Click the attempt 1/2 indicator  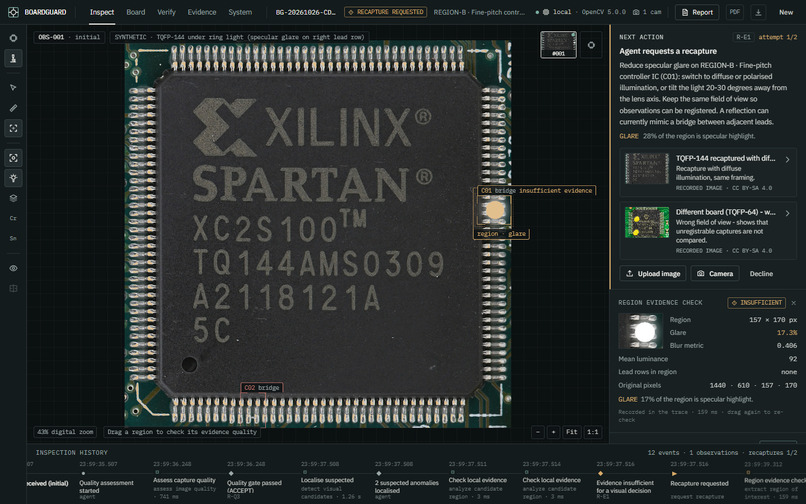coord(777,37)
